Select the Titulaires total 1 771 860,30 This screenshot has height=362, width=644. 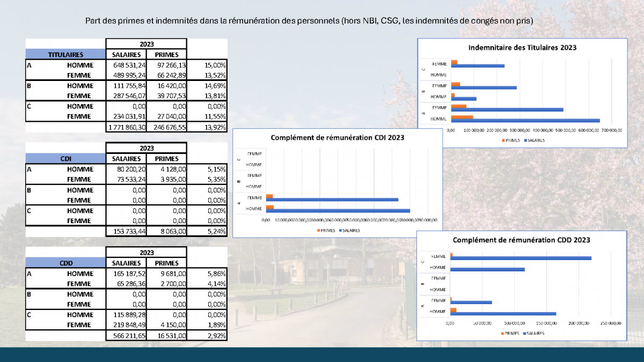127,127
